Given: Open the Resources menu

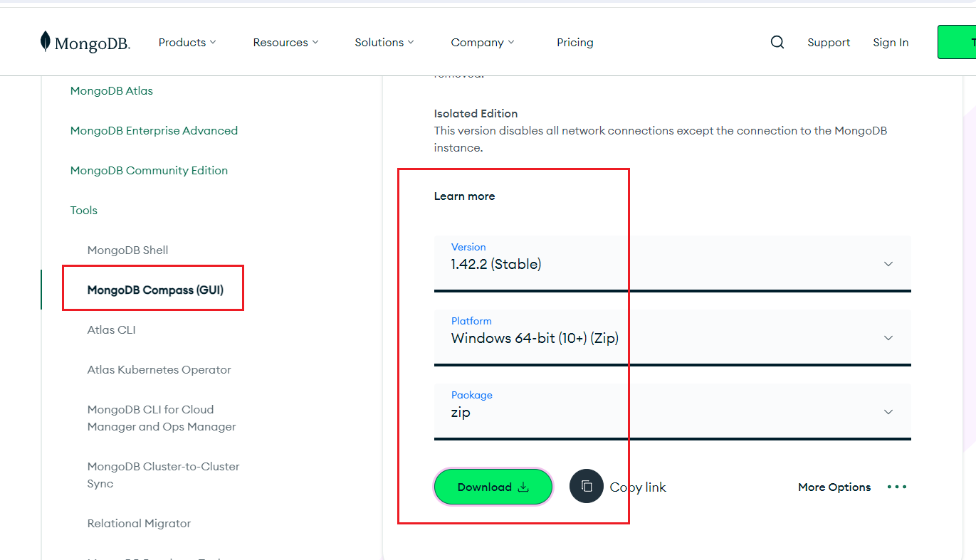Looking at the screenshot, I should click(285, 42).
